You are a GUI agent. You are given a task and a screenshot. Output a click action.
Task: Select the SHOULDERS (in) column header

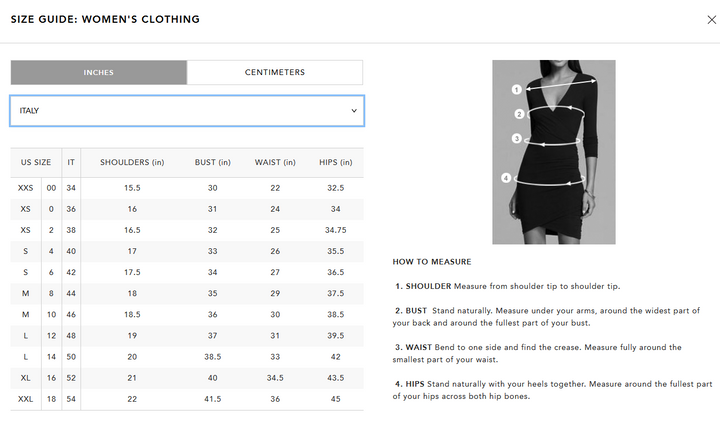coord(132,162)
